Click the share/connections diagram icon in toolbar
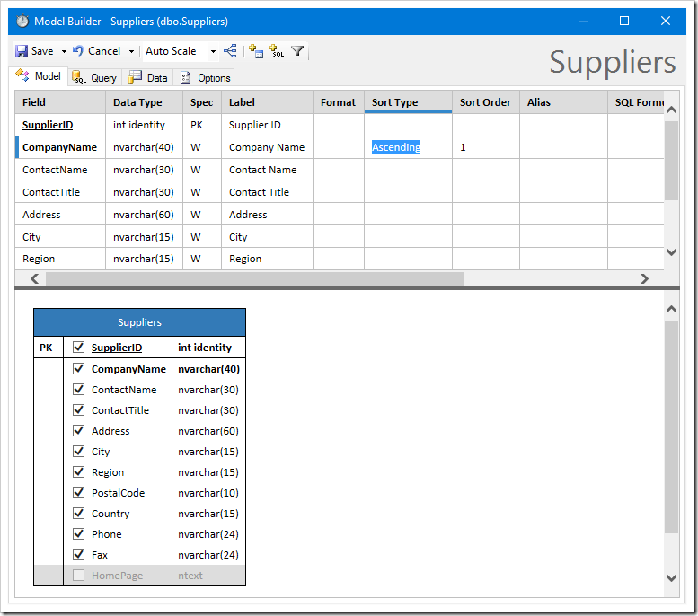 [x=230, y=51]
